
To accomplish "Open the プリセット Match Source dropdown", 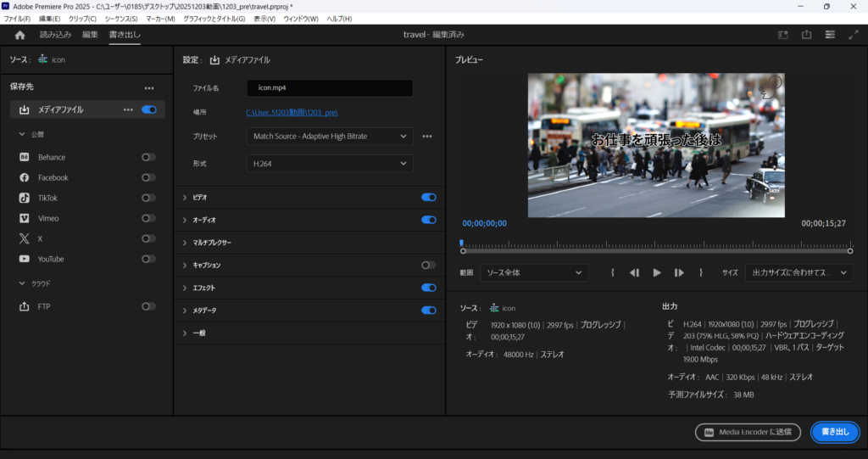I will click(329, 136).
